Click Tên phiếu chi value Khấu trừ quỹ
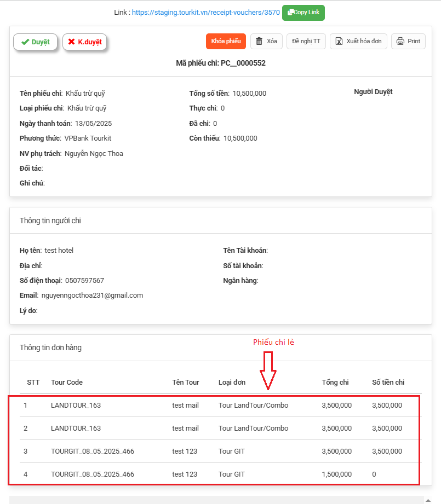This screenshot has width=441, height=504. click(85, 94)
